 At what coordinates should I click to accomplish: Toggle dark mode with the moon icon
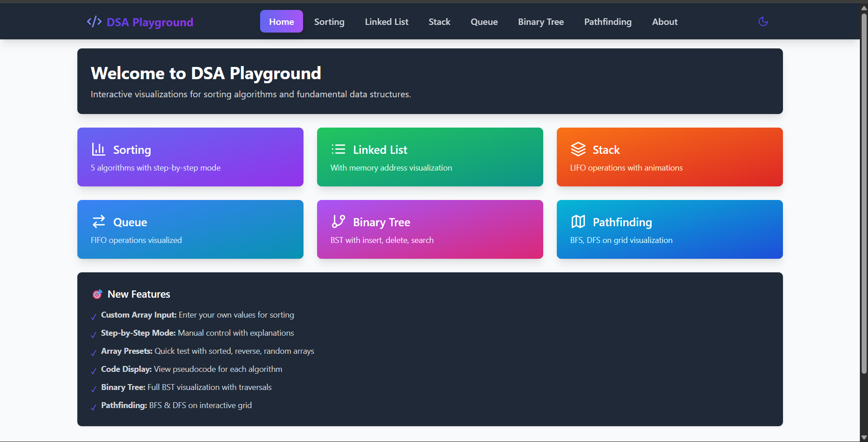pos(763,21)
